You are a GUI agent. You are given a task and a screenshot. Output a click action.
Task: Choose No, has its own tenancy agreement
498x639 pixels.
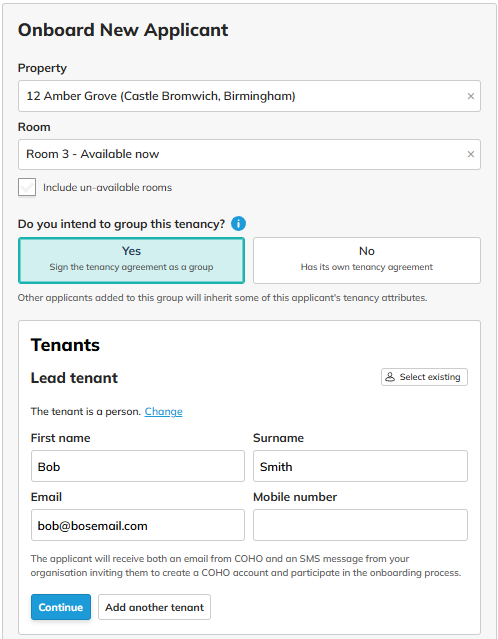click(x=367, y=260)
